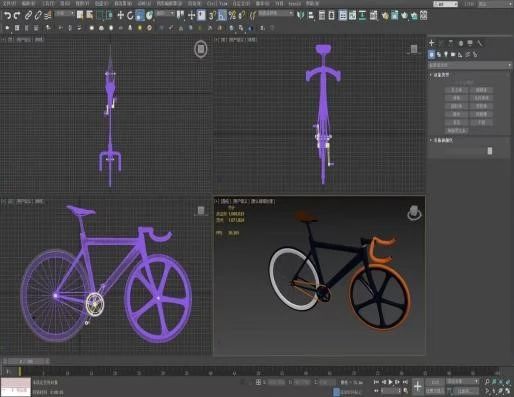The image size is (514, 397).
Task: Click the first object type button in panel
Action: 456,90
